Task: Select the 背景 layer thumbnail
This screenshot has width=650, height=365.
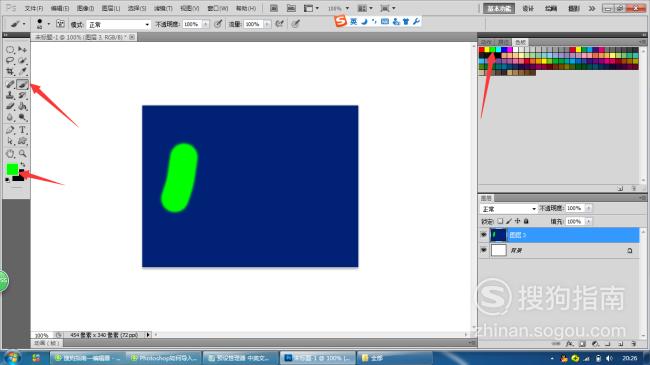Action: (x=499, y=250)
